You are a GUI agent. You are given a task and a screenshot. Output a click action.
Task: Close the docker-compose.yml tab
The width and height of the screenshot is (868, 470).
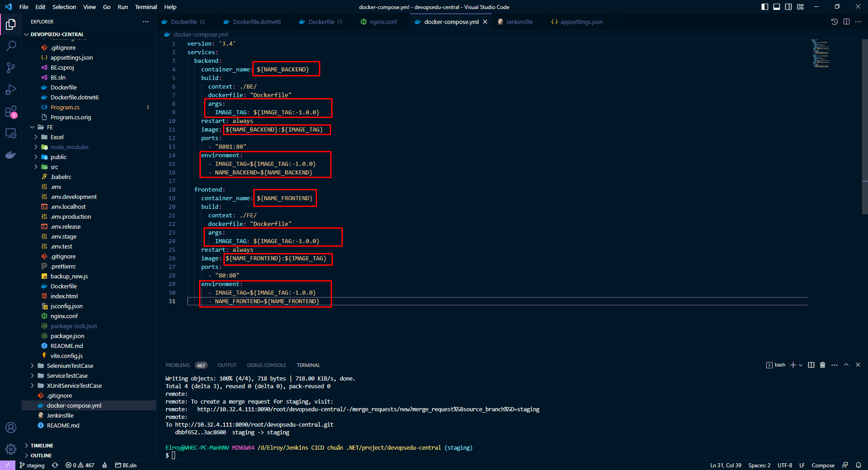pos(485,22)
